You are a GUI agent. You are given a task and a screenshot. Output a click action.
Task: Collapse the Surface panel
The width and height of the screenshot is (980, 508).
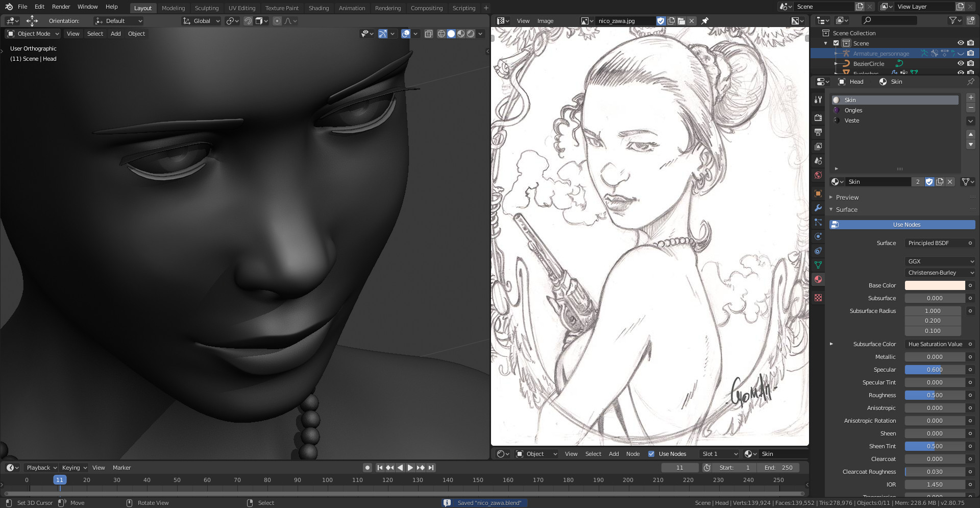tap(846, 210)
